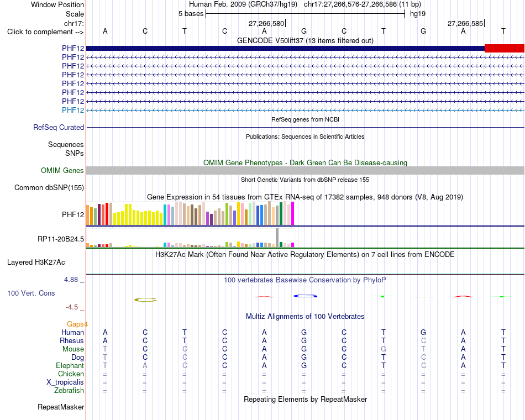This screenshot has height=420, width=525.
Task: Open the RepeatMasker track label
Action: (61, 407)
